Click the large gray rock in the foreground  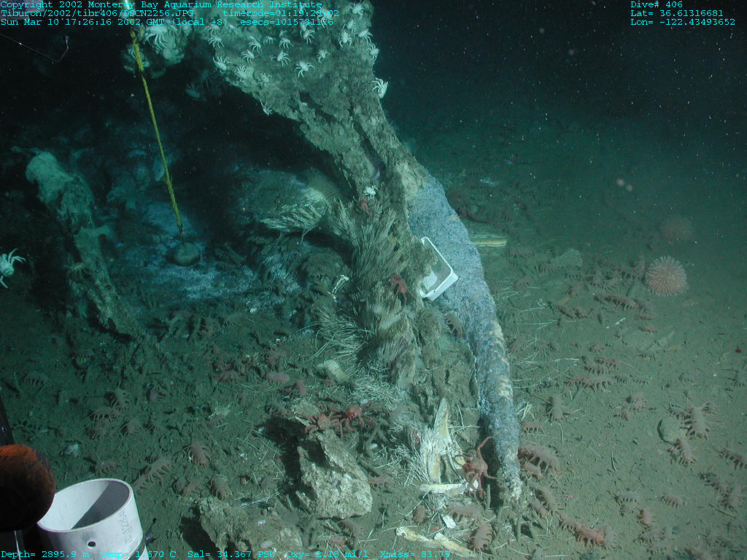(332, 475)
